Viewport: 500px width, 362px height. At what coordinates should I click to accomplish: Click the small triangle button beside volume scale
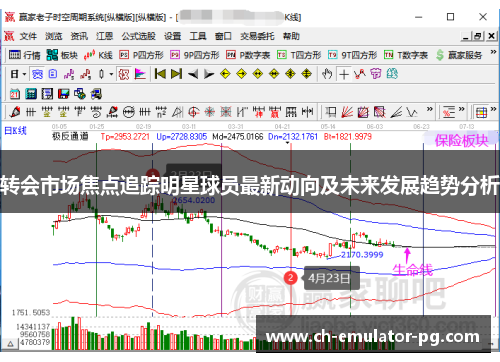coord(10,344)
